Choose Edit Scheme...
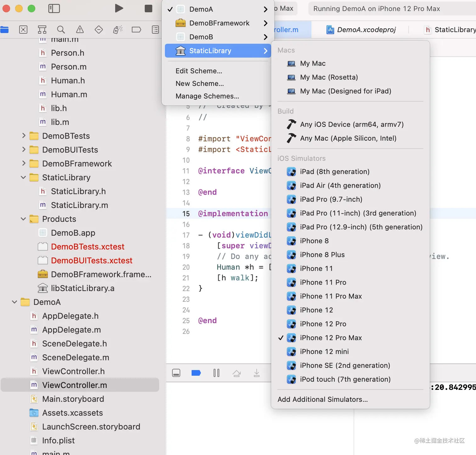476x455 pixels. tap(199, 71)
